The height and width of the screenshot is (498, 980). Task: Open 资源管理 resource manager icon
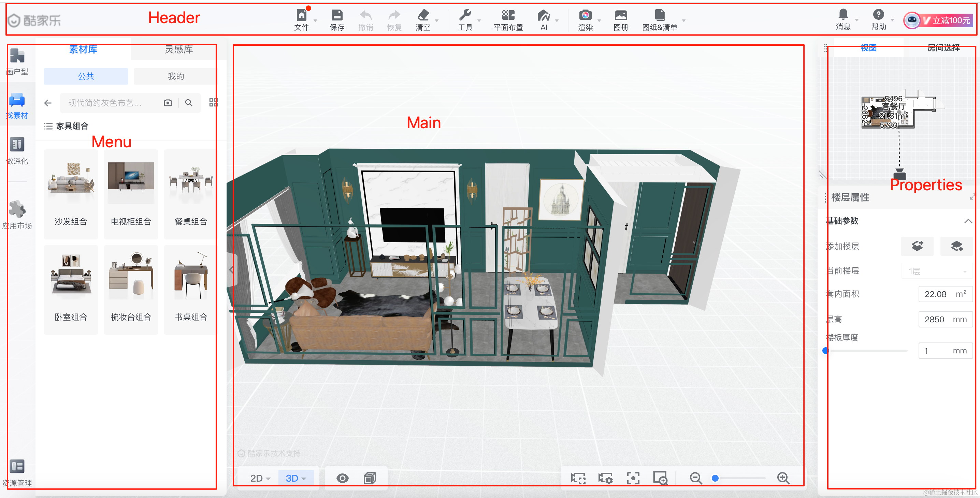[x=17, y=466]
